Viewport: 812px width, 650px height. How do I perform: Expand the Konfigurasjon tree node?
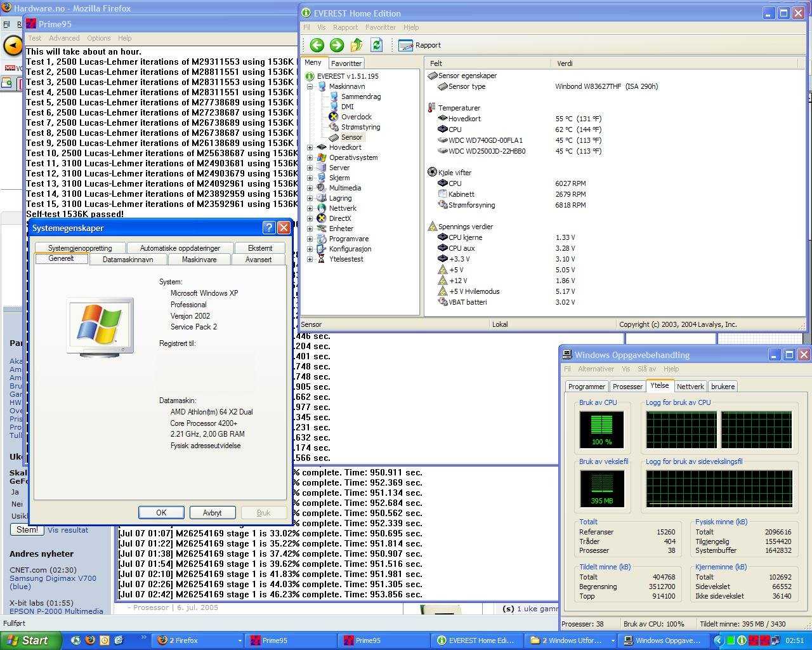pyautogui.click(x=310, y=249)
